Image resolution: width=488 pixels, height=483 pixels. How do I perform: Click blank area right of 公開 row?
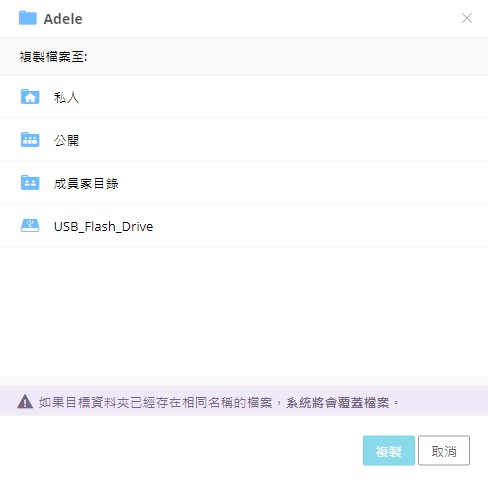coord(283,140)
